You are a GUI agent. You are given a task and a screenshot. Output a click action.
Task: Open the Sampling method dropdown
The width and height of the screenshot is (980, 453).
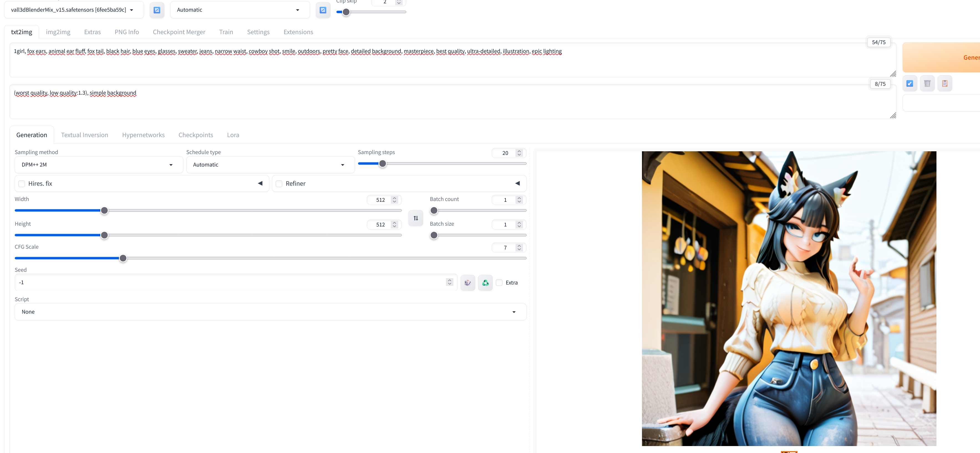(99, 164)
